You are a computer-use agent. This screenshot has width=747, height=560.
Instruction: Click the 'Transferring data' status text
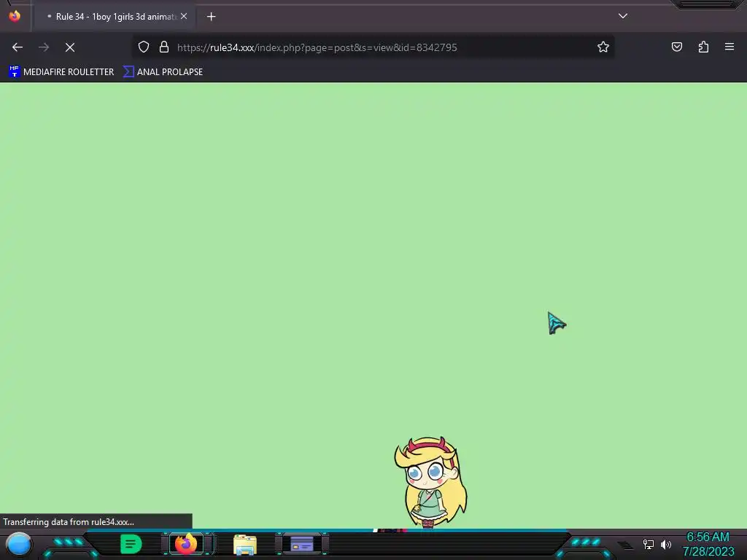coord(69,522)
